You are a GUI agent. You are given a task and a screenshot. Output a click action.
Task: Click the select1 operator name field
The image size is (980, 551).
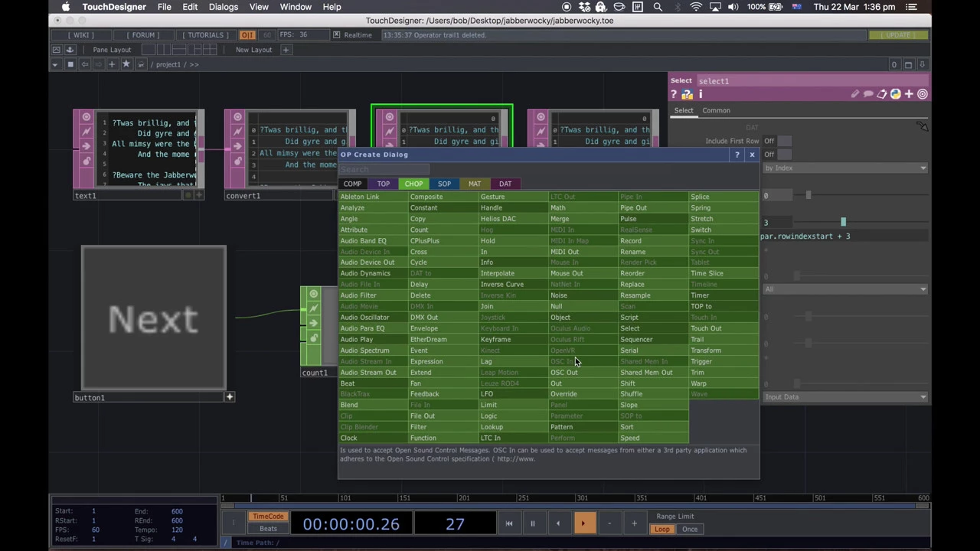coord(812,81)
